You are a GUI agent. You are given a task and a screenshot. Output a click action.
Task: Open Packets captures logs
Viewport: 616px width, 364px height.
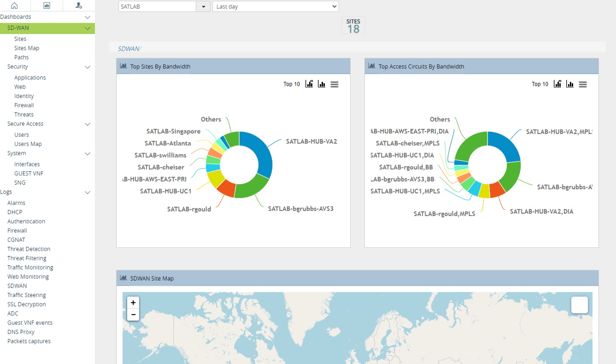[x=29, y=341]
